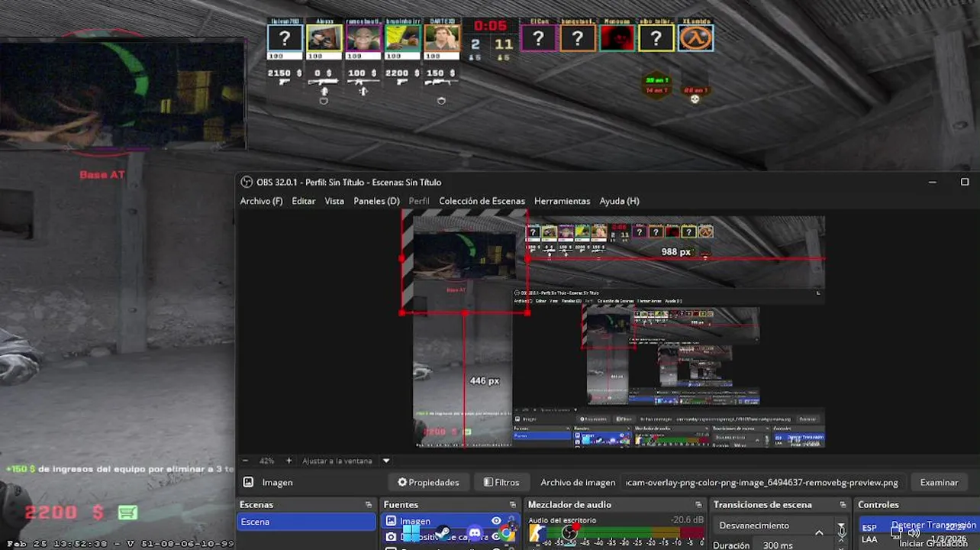This screenshot has width=980, height=550.
Task: Click the Archivo de imagen file path field
Action: 762,482
